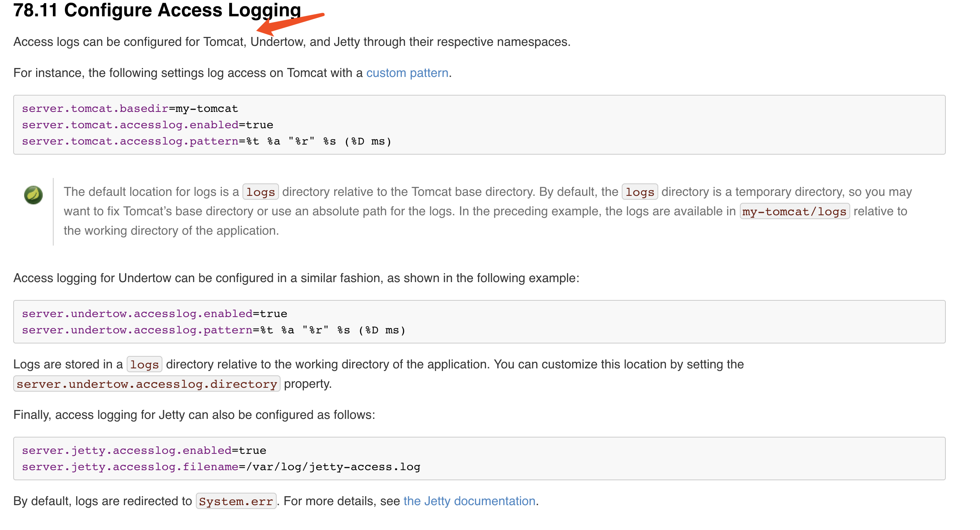Click server.tomcat.basedir=my-tomcat line

(x=130, y=108)
